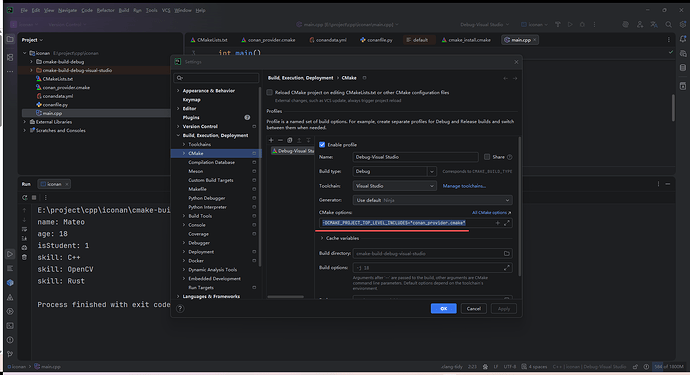Check the Share profile checkbox
The width and height of the screenshot is (690, 375).
487,157
